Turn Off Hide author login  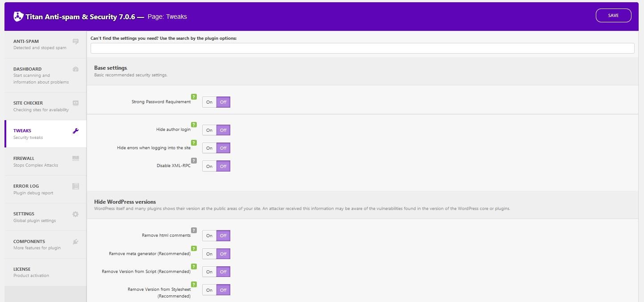pos(223,130)
